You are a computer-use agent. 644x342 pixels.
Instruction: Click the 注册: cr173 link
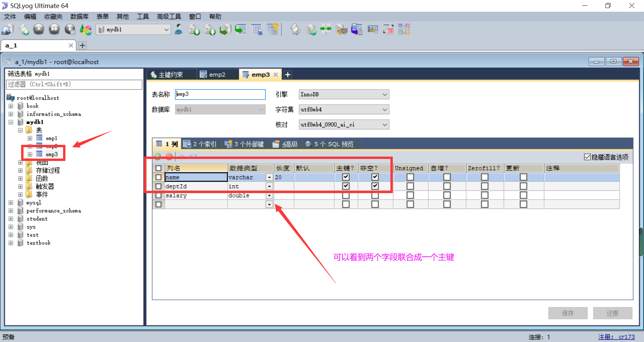coord(616,337)
